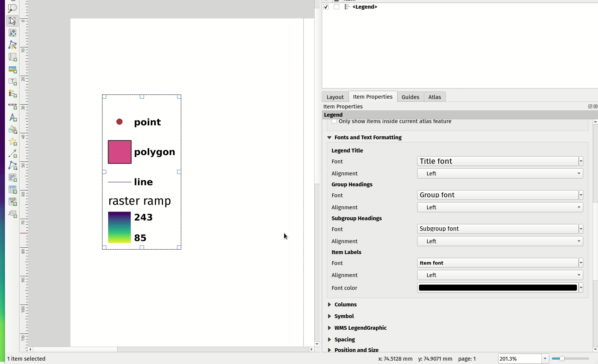Open the Legend Title alignment dropdown
The height and width of the screenshot is (364, 598).
pyautogui.click(x=500, y=174)
